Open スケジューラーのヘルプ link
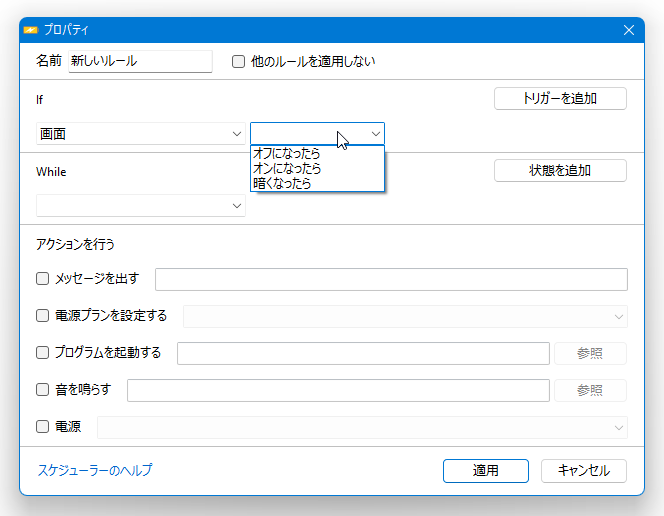Viewport: 664px width, 516px height. (x=95, y=470)
